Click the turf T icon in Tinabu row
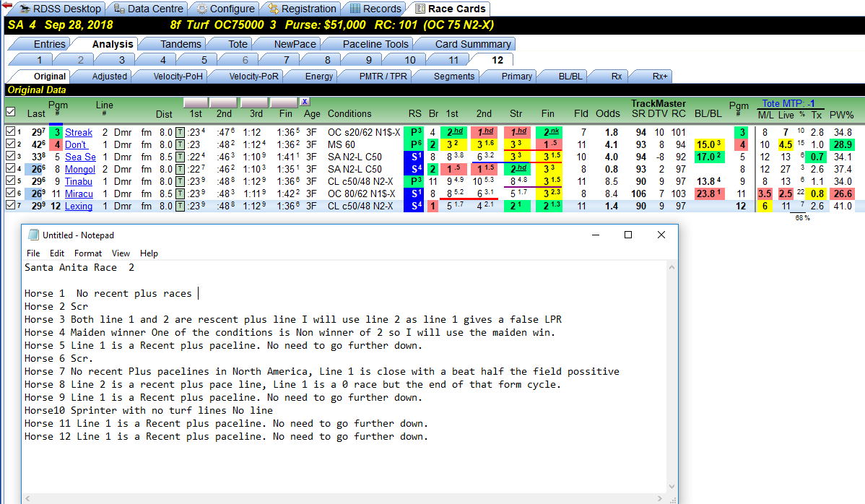This screenshot has width=865, height=504. [x=180, y=181]
